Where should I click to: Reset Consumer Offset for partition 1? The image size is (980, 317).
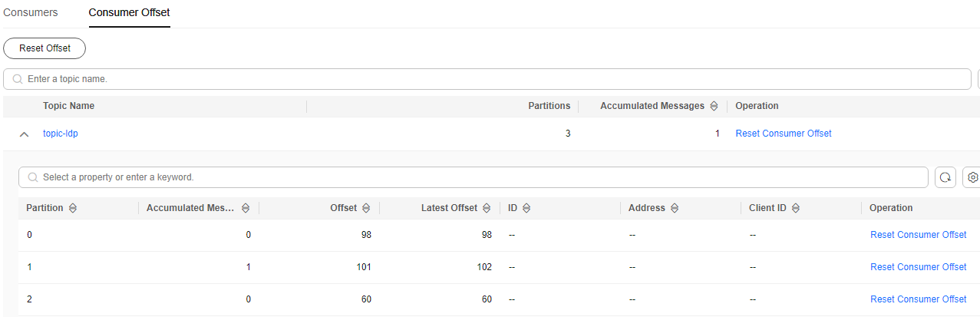(919, 267)
